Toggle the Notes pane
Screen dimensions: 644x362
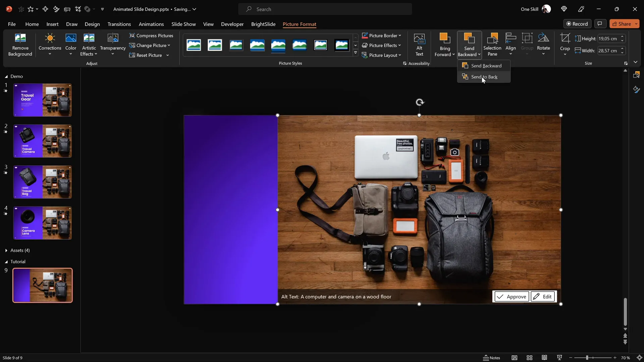pos(491,358)
